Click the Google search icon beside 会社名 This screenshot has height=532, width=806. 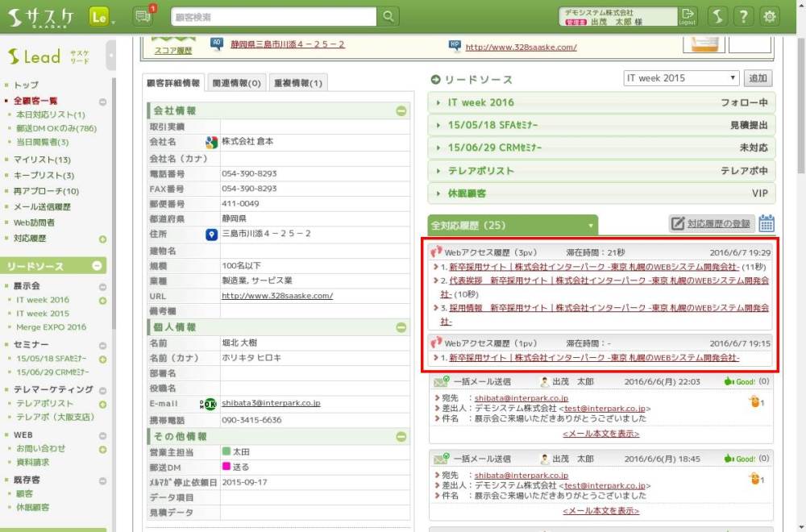(211, 142)
